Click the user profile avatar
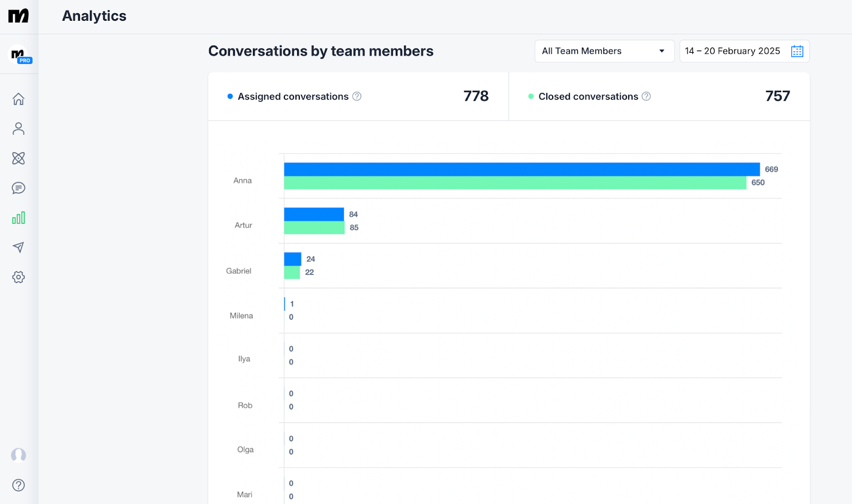852x504 pixels. [19, 455]
